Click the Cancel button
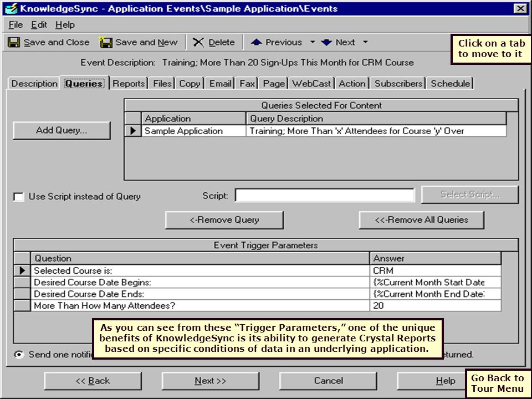This screenshot has height=399, width=532. (328, 381)
